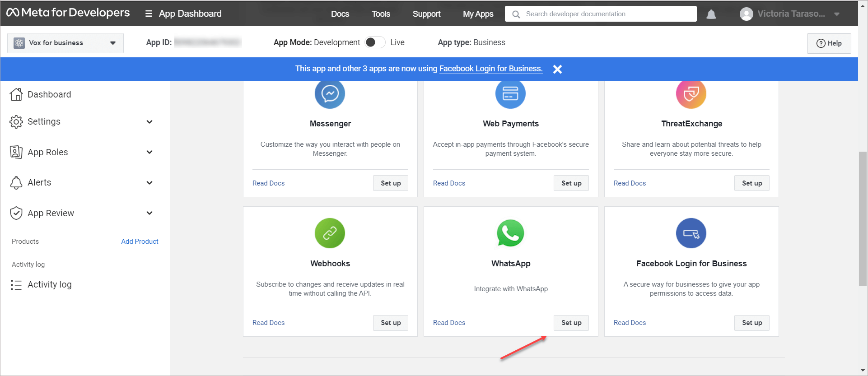The height and width of the screenshot is (376, 868).
Task: Click the search magnifier icon
Action: [x=516, y=14]
